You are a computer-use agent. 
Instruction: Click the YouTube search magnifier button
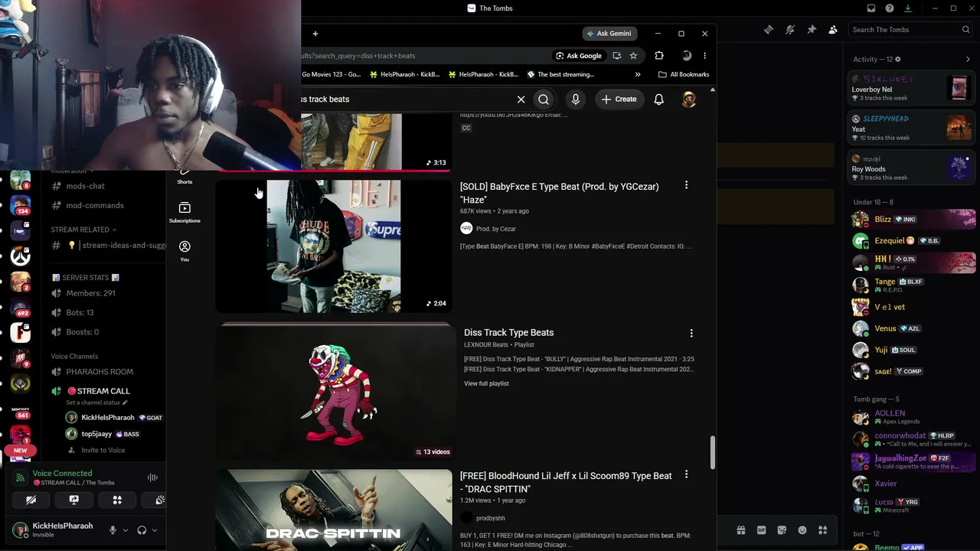tap(544, 99)
